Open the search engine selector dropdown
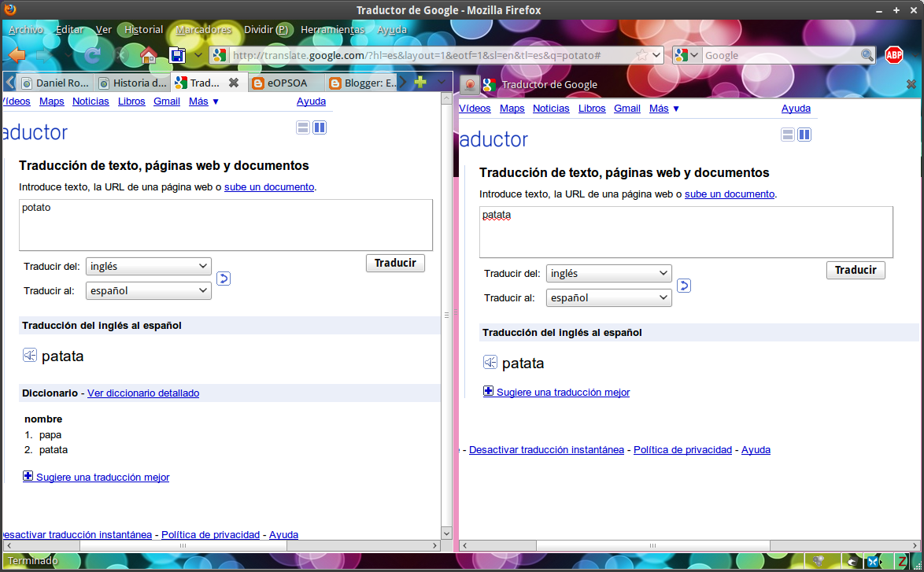Screen dimensions: 924x572 click(687, 55)
